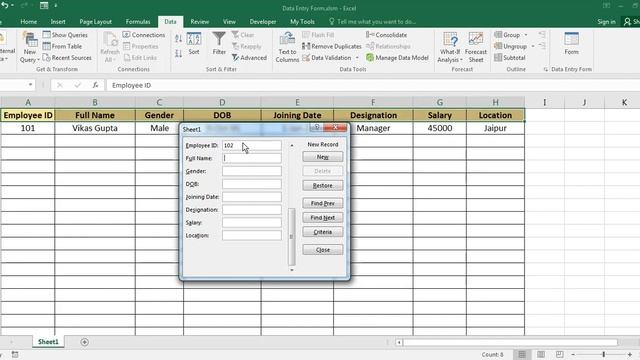Click the Group outline icon
This screenshot has height=360, width=640.
498,35
